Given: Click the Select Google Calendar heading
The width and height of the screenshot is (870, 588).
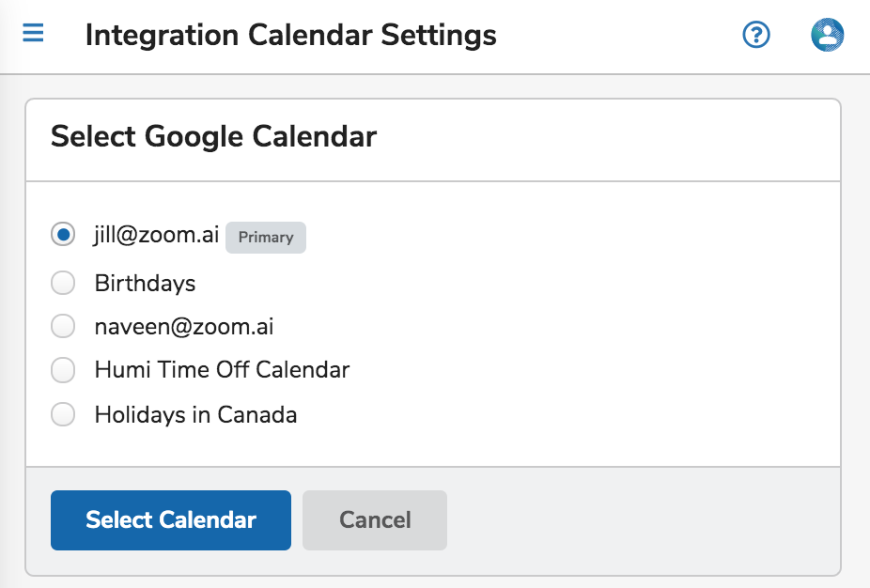Looking at the screenshot, I should tap(213, 136).
